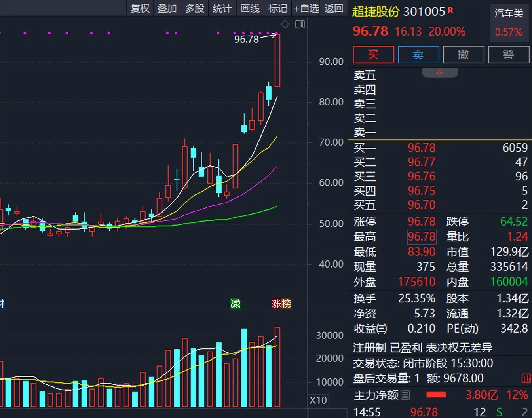The width and height of the screenshot is (532, 418).
Task: Click the diamond marker icon above chart
Action: 285,25
